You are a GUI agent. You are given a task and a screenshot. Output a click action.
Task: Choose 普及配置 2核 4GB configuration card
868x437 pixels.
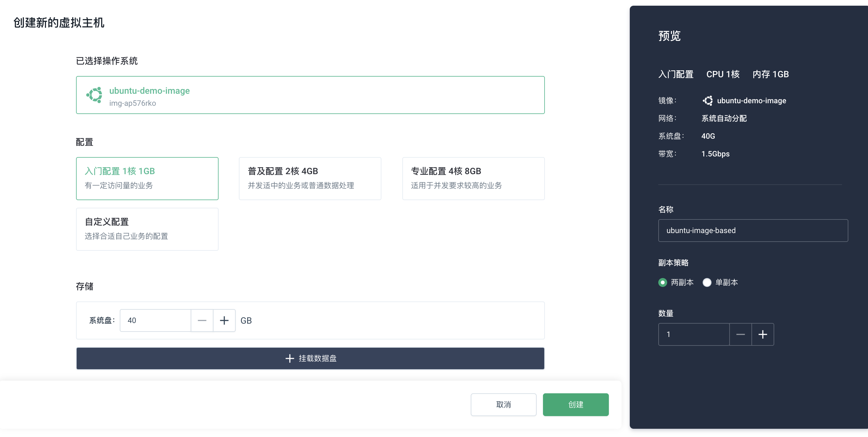pyautogui.click(x=310, y=178)
